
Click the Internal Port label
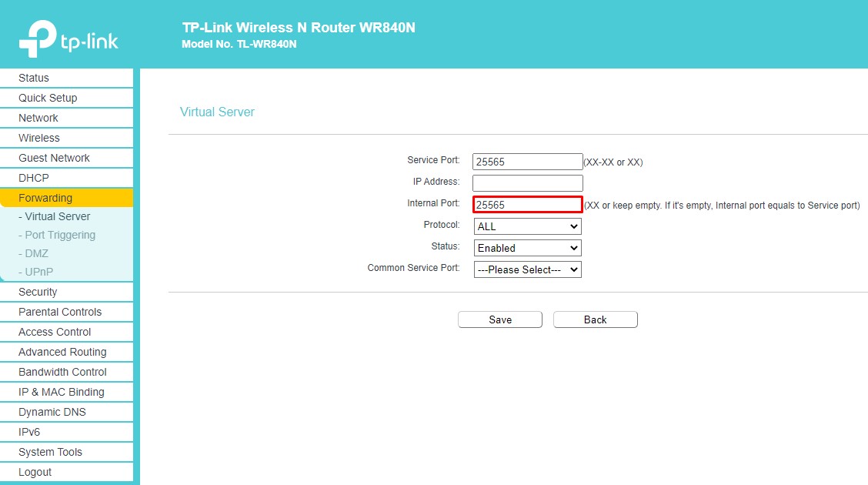pyautogui.click(x=433, y=203)
